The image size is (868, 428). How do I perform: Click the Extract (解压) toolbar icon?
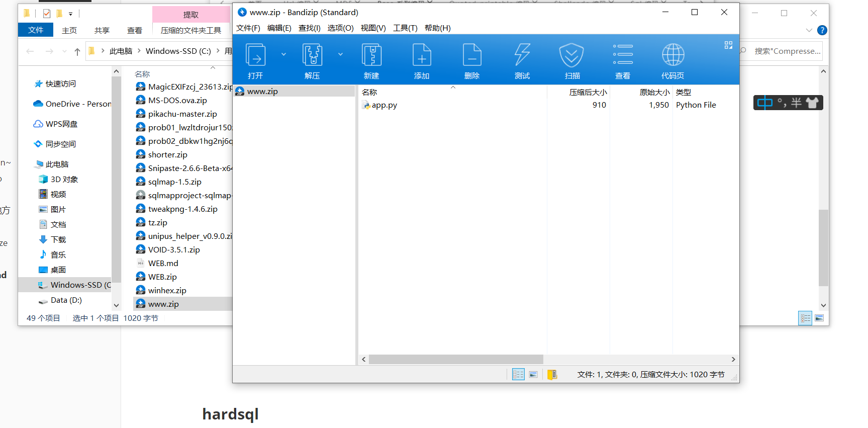(312, 60)
